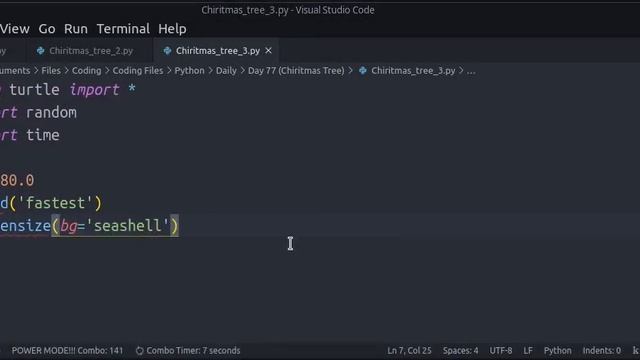Click the Combo Timer clock icon

click(140, 351)
